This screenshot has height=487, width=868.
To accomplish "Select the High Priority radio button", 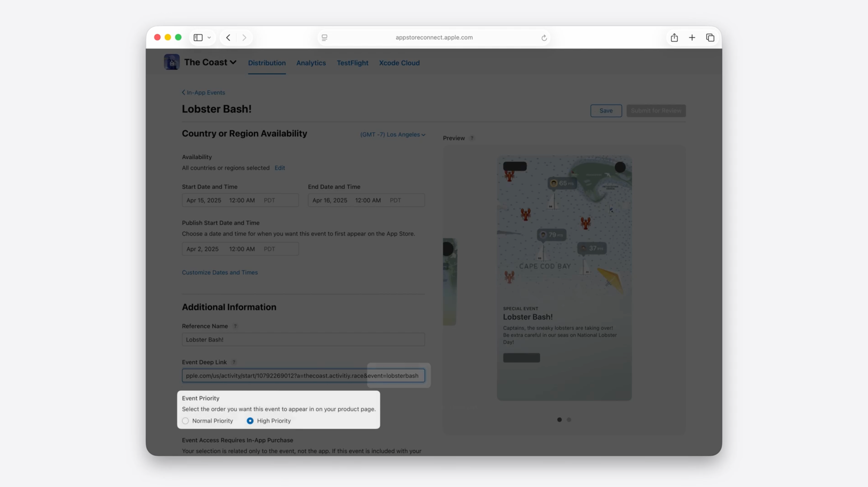I will [250, 421].
